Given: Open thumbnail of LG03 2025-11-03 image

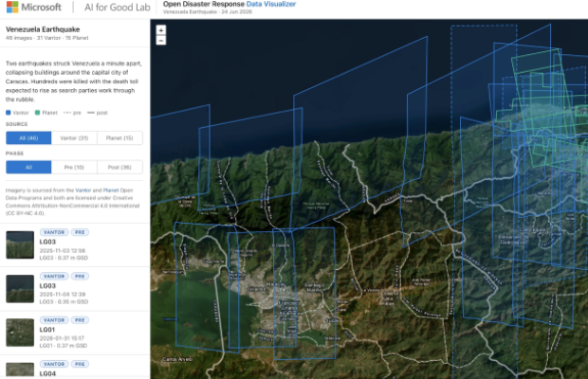Looking at the screenshot, I should point(20,244).
